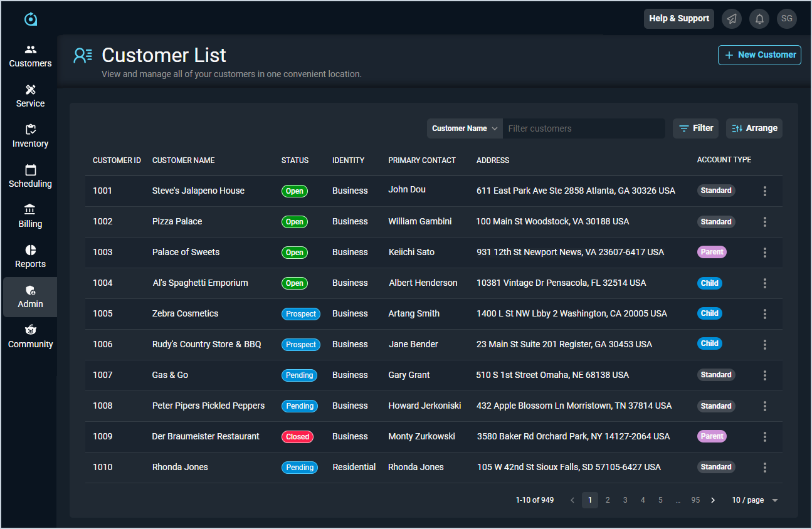This screenshot has height=529, width=812.
Task: Open the Community sidebar menu item
Action: point(30,337)
